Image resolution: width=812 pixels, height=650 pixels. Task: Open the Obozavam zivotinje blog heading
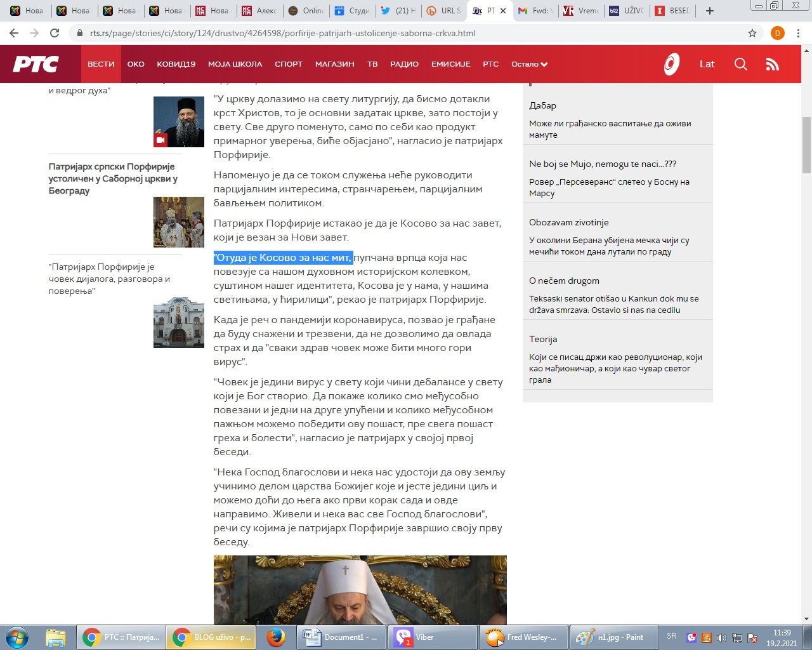click(x=568, y=222)
